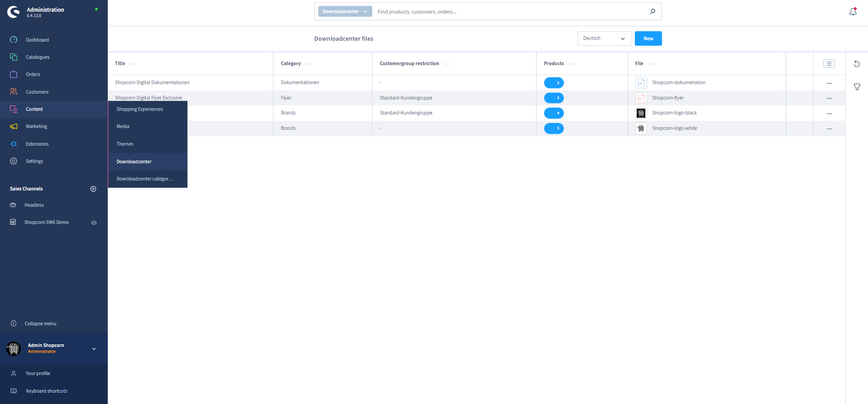Focus the Find products, customers, orders field
This screenshot has width=868, height=404.
(x=510, y=12)
